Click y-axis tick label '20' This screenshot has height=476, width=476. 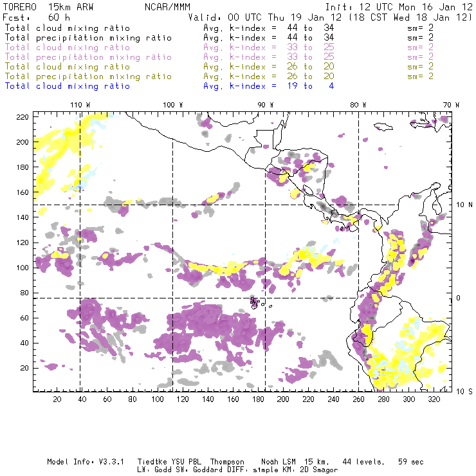point(24,368)
